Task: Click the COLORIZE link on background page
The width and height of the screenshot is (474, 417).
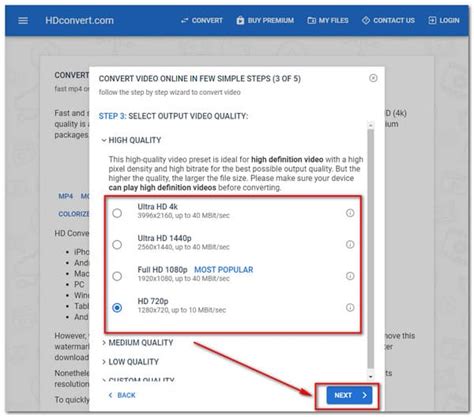Action: pyautogui.click(x=74, y=214)
